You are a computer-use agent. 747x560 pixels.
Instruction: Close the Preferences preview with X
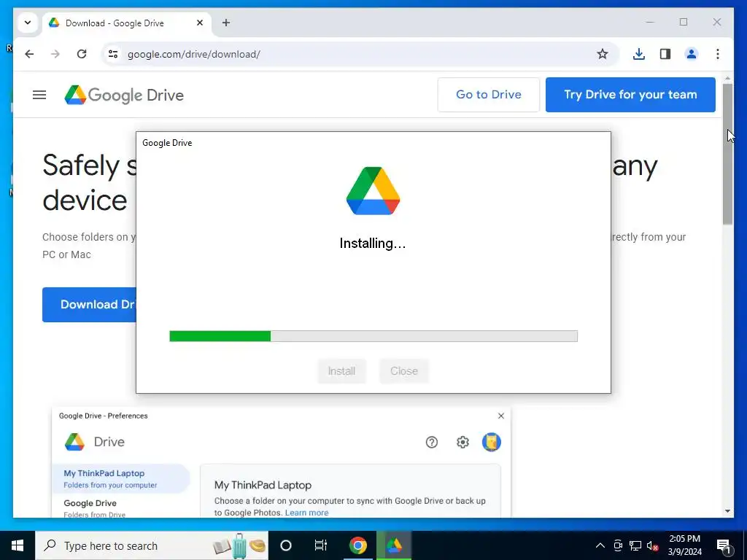pos(500,416)
